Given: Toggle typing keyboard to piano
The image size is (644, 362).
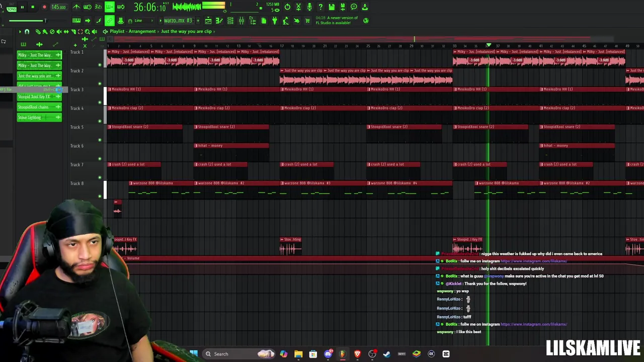Looking at the screenshot, I should [76, 21].
